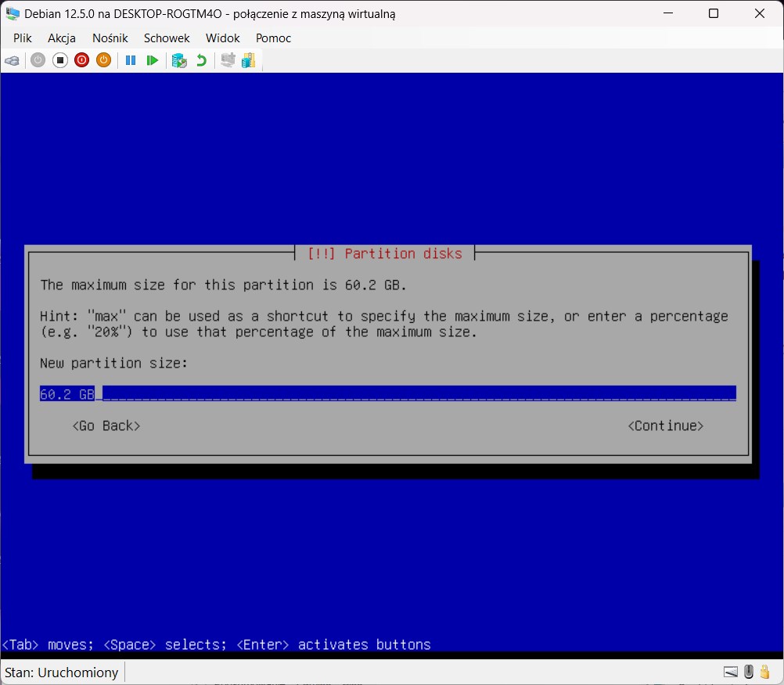Save VM state with orange power icon

(x=103, y=60)
